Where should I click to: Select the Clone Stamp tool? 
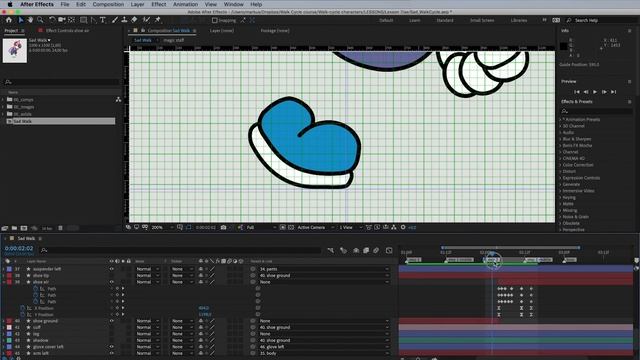click(x=124, y=20)
